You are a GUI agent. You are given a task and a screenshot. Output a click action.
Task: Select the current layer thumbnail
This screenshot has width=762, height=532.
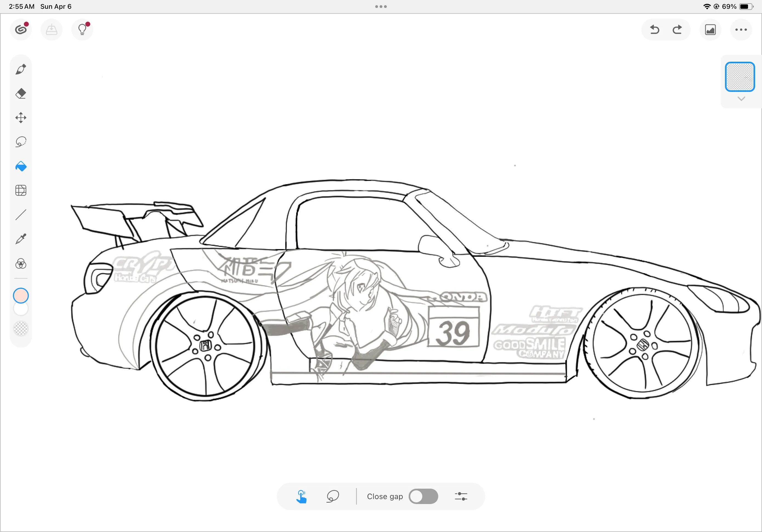740,77
